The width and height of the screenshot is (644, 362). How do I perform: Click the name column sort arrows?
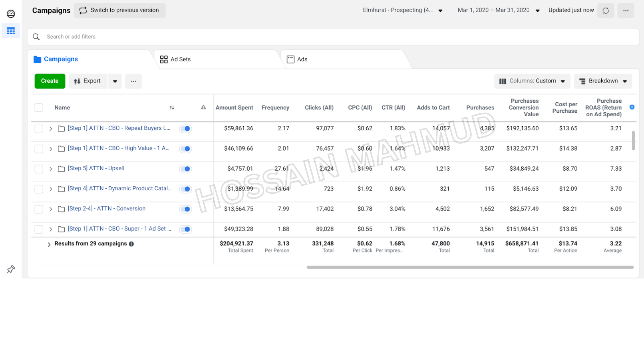pyautogui.click(x=172, y=108)
